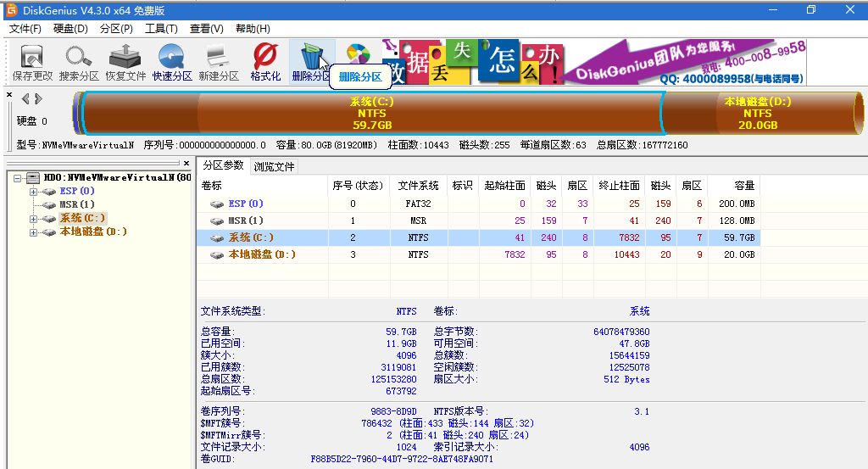Click the DiskGenius title bar logo
This screenshot has height=469, width=868.
11,10
